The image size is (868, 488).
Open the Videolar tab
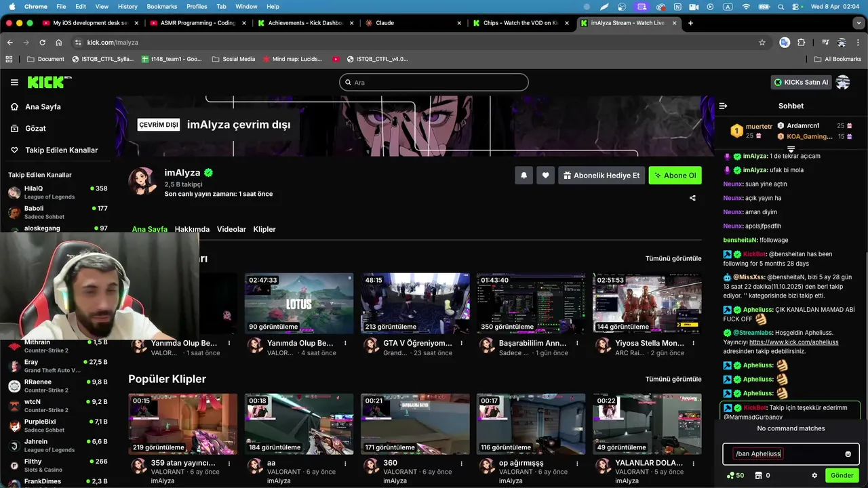(231, 229)
